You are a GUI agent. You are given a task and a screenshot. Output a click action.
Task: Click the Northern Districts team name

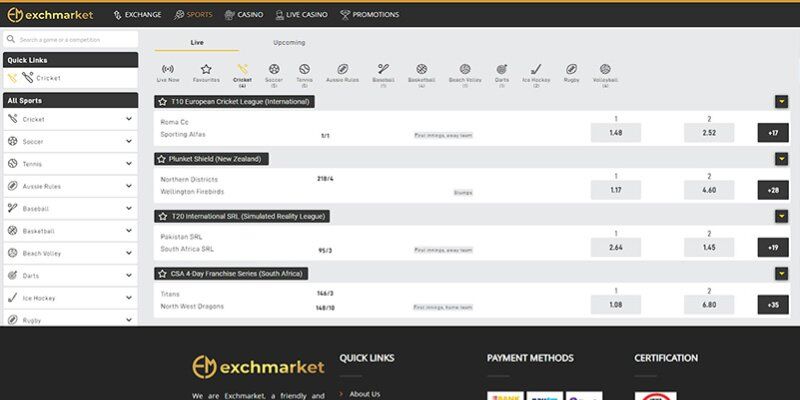[189, 180]
